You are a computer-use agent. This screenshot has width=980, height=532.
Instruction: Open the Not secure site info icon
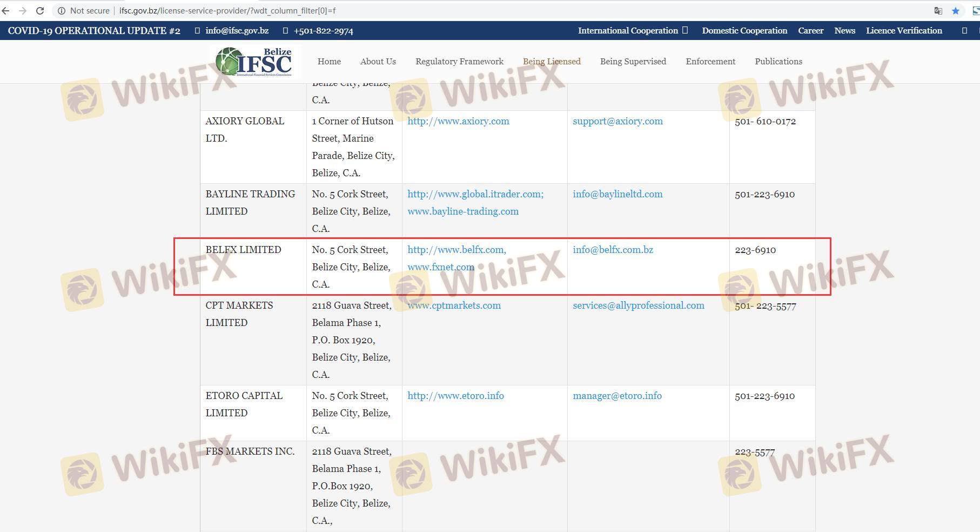(x=62, y=11)
